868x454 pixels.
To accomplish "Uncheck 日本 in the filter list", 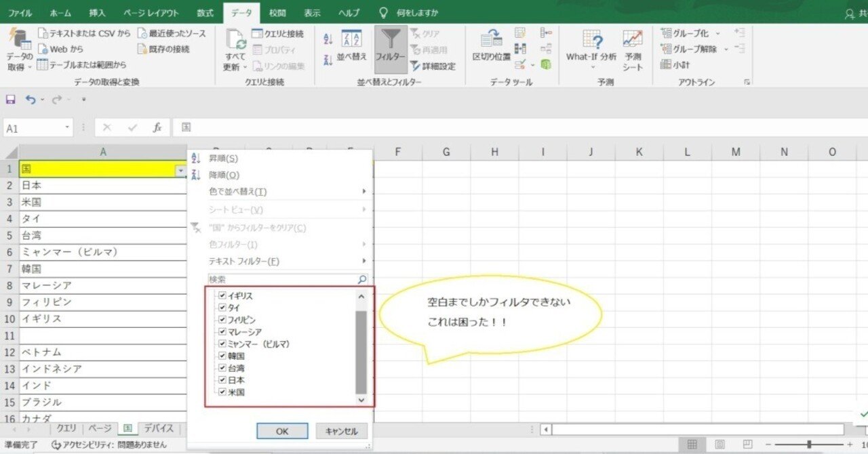I will 222,379.
